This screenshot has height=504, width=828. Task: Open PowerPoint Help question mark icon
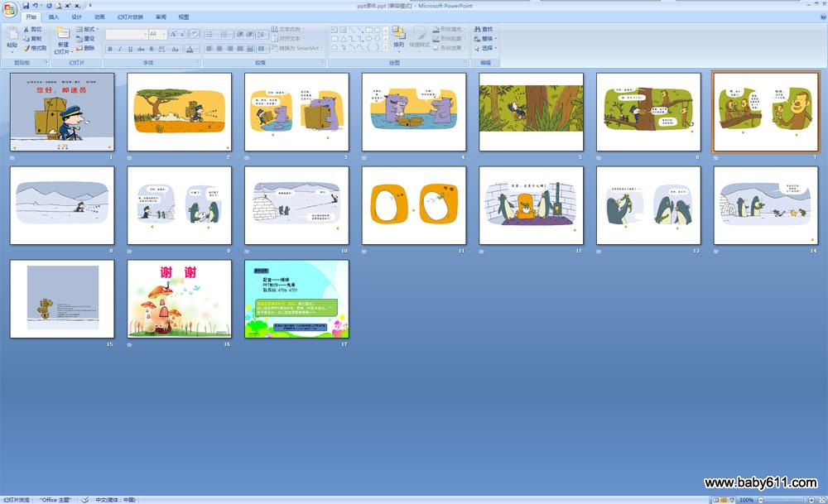823,17
